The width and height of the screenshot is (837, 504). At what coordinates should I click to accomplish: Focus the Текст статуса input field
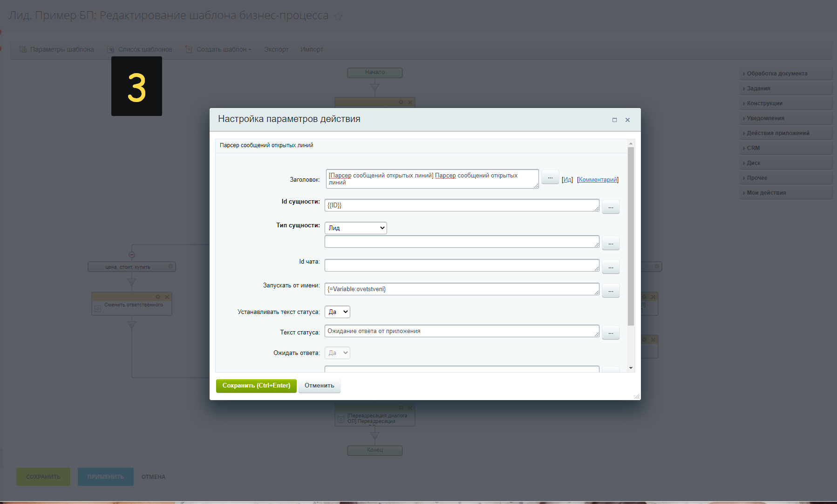462,331
